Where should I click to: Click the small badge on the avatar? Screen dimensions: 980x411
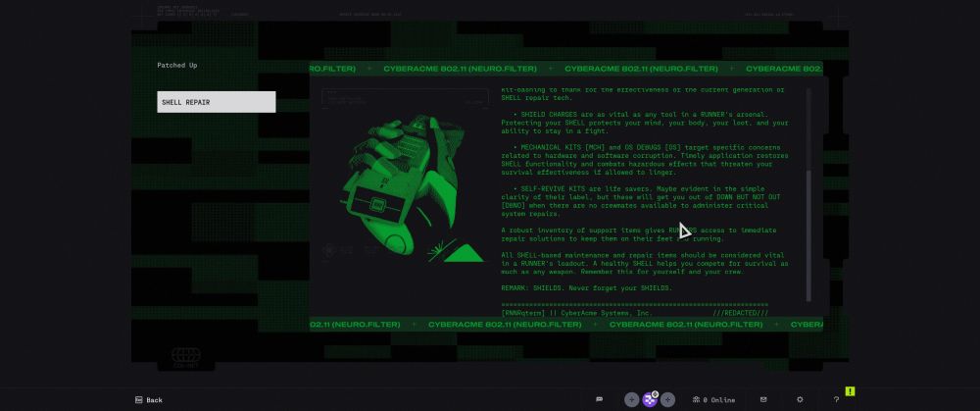pos(656,394)
